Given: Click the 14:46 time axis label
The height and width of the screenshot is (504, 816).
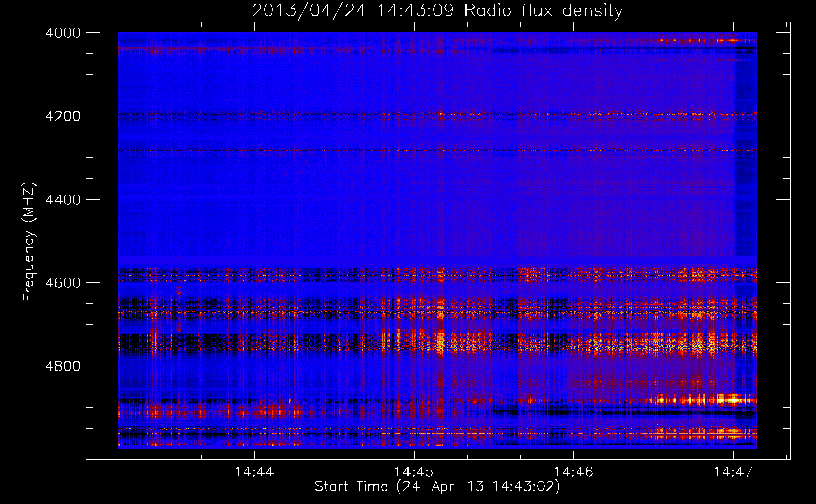Looking at the screenshot, I should (x=573, y=472).
